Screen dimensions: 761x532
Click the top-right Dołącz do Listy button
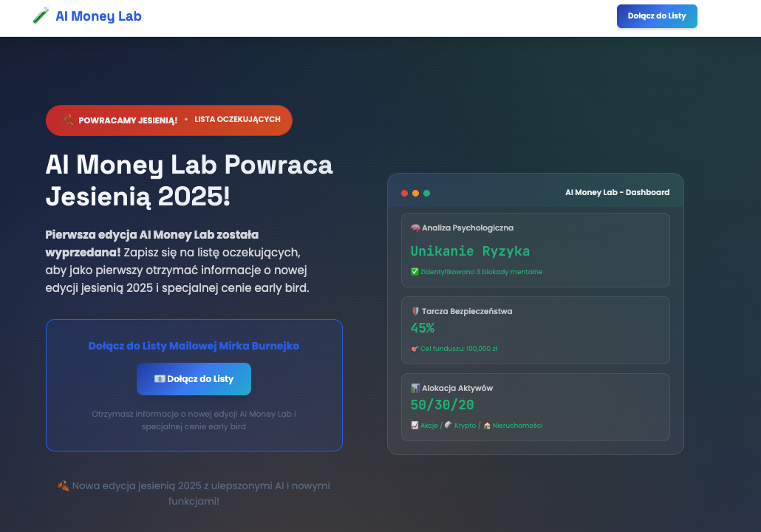(656, 16)
